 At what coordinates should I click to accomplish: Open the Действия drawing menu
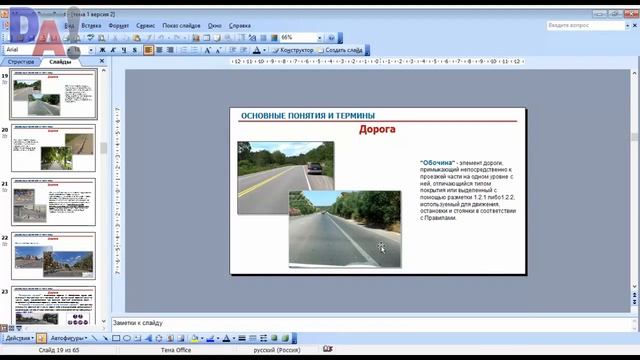(x=19, y=338)
